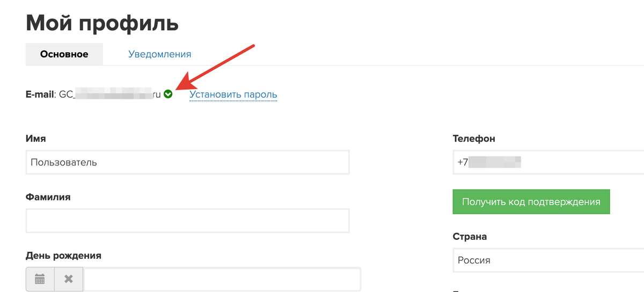
Task: Click the Страна label
Action: point(470,237)
